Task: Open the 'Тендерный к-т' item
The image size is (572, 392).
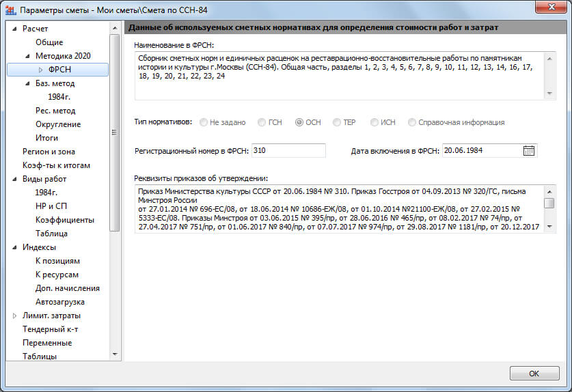Action: click(51, 329)
